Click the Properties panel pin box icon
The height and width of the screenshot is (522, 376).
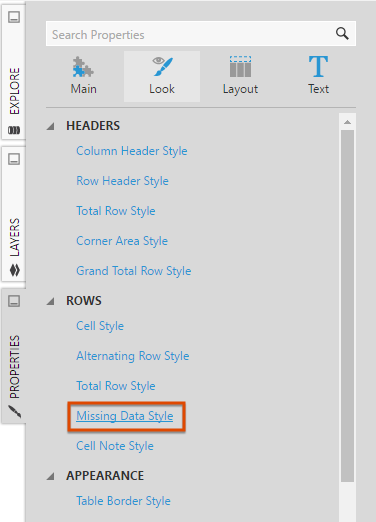(14, 301)
